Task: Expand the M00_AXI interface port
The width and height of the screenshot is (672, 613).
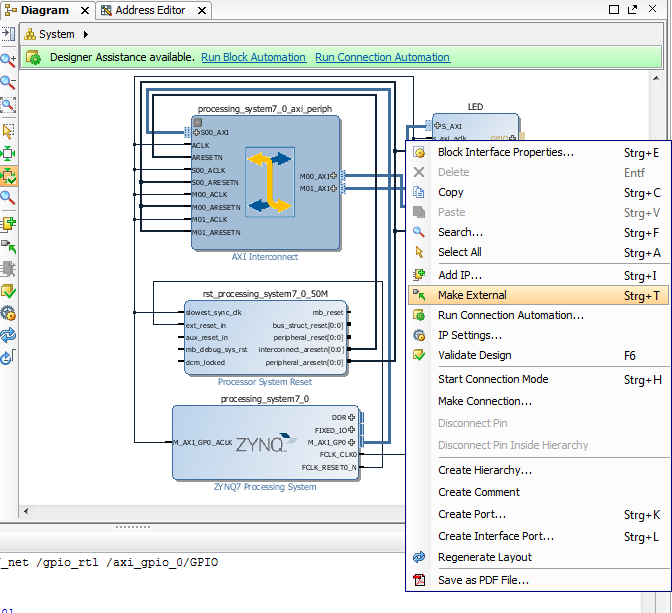Action: click(333, 176)
